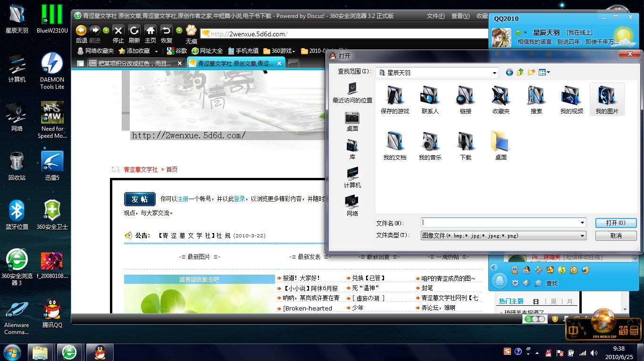Image resolution: width=644 pixels, height=361 pixels.
Task: Open 下载 folder in file dialog
Action: click(x=465, y=146)
